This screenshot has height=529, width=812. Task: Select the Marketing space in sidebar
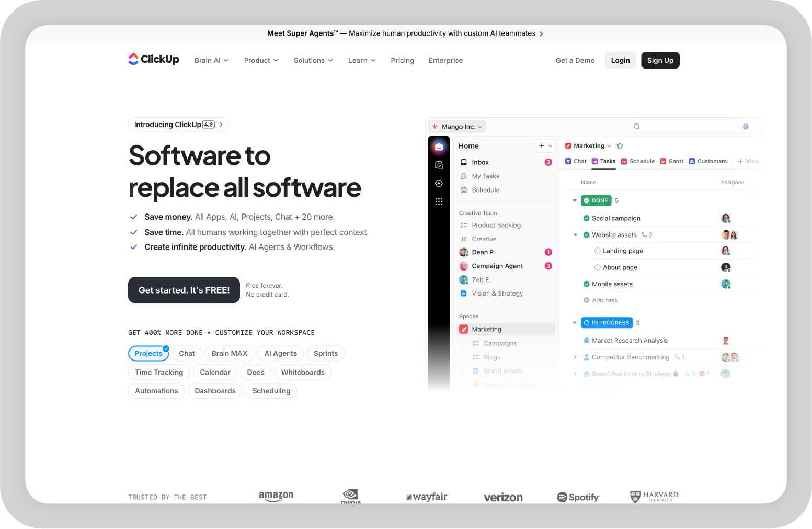pyautogui.click(x=506, y=329)
